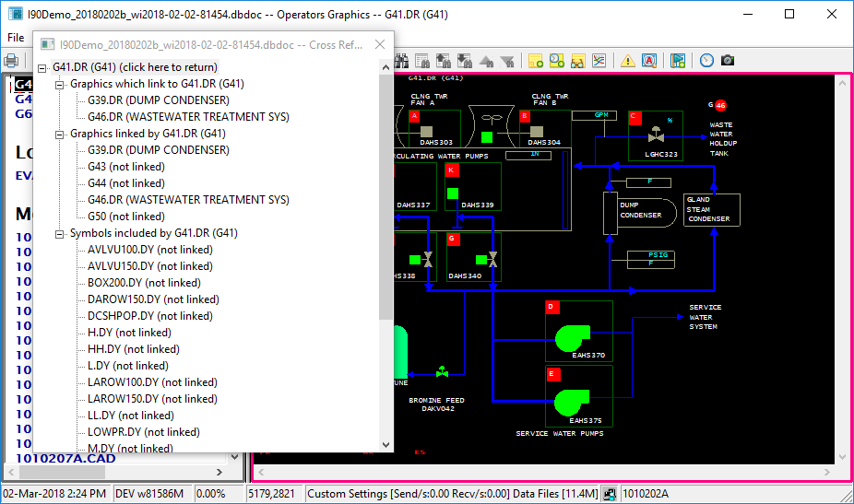Click the red K tag at DAHS339
This screenshot has width=854, height=504.
(452, 170)
